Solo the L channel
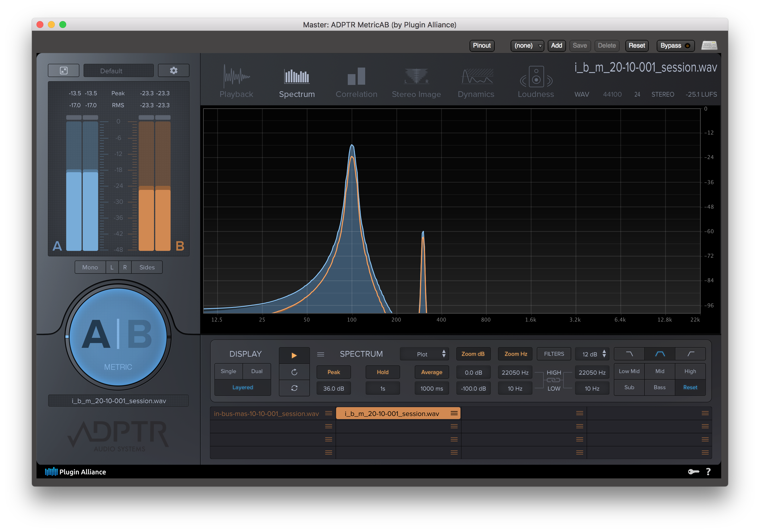The image size is (760, 532). coord(112,267)
